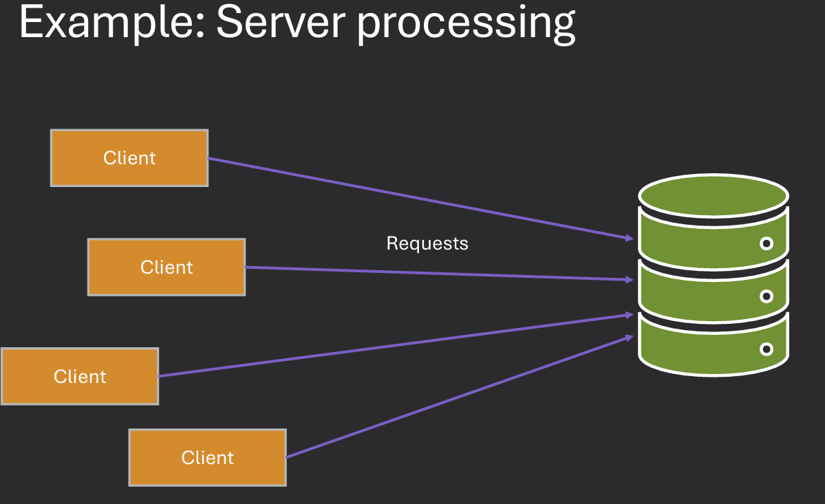Image resolution: width=825 pixels, height=504 pixels.
Task: Click the arrow from the bottom Client
Action: pyautogui.click(x=461, y=397)
